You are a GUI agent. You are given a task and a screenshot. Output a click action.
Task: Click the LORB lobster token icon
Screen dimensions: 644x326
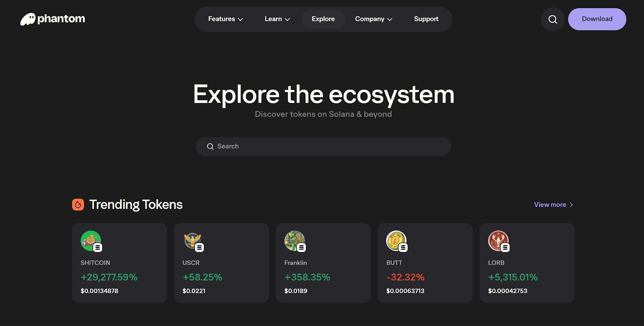click(498, 240)
